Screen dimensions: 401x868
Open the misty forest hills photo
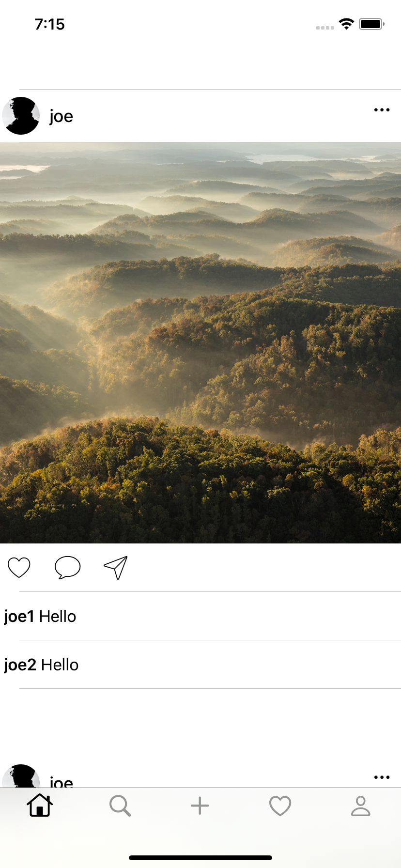[200, 342]
